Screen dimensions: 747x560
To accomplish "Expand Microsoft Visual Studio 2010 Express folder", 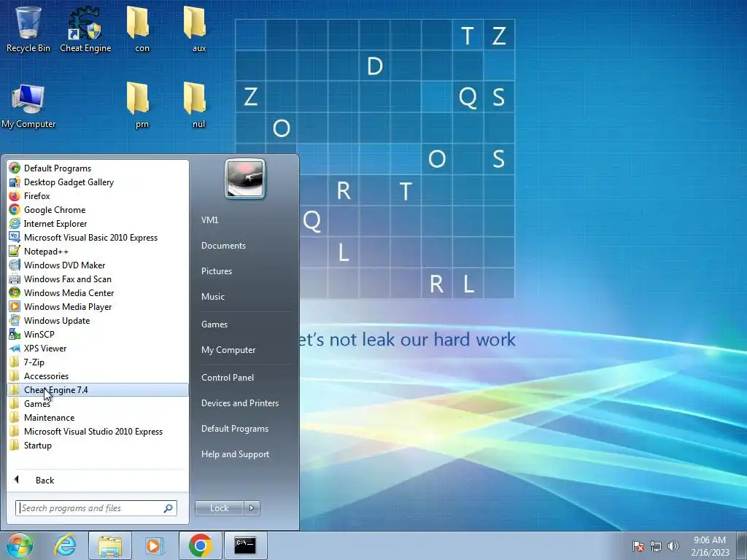I will coord(98,431).
